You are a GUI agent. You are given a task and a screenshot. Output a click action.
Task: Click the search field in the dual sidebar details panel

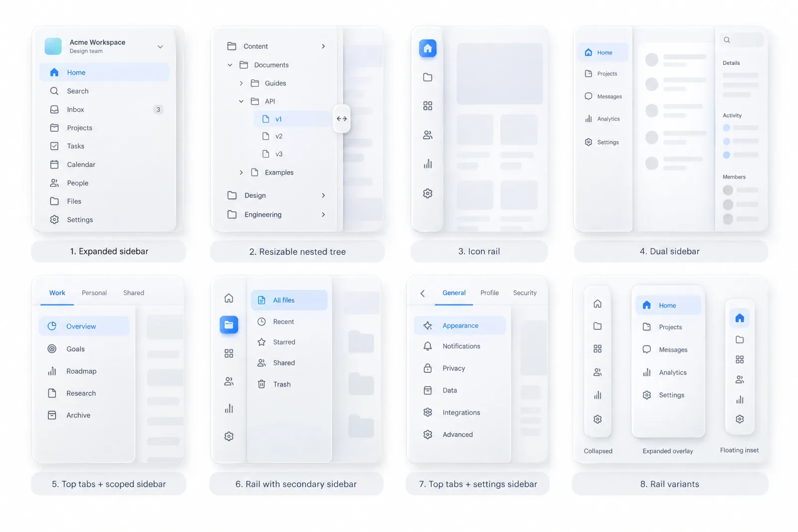[x=741, y=40]
